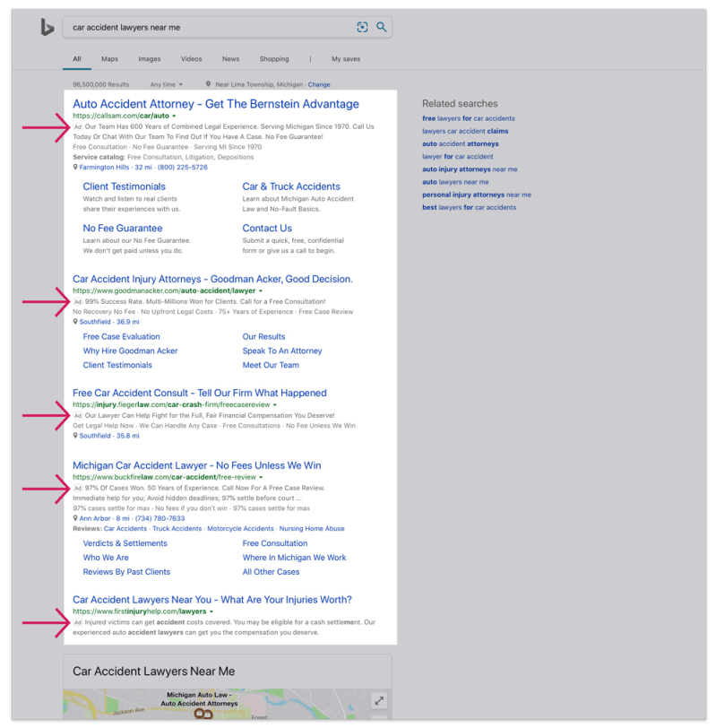
Task: Click pin icon beside Ann Arbor
Action: [x=75, y=518]
